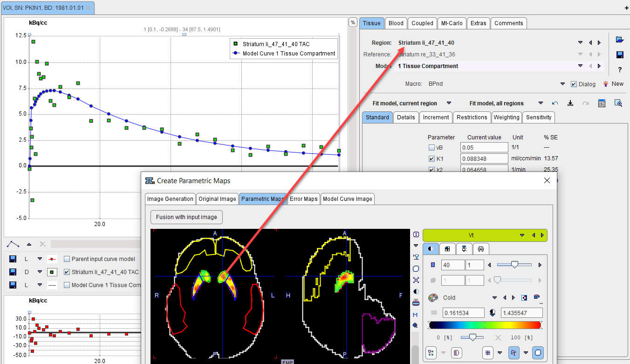Toggle the contour display button at bottom right
Image resolution: width=630 pixels, height=364 pixels.
[538, 353]
